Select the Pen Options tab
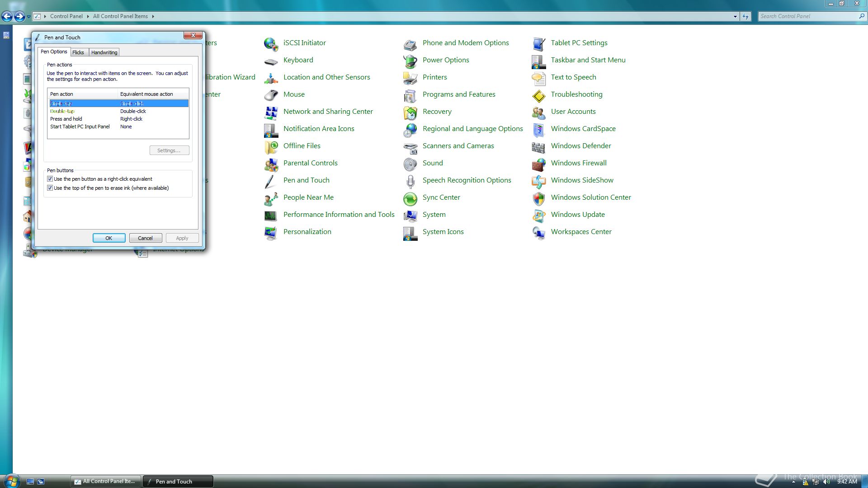Screen dimensions: 868x488 [54, 52]
